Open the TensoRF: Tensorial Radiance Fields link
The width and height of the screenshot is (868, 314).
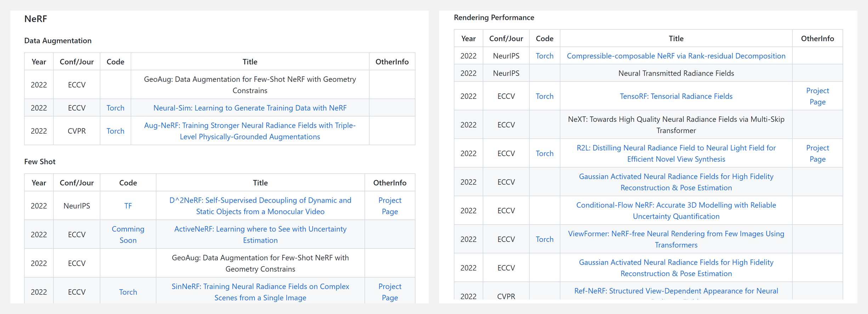pyautogui.click(x=676, y=96)
